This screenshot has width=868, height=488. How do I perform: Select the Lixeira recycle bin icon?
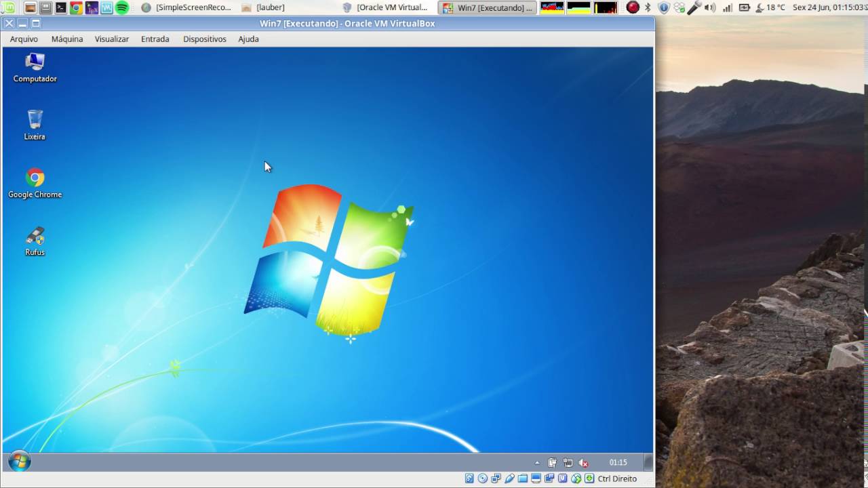35,125
